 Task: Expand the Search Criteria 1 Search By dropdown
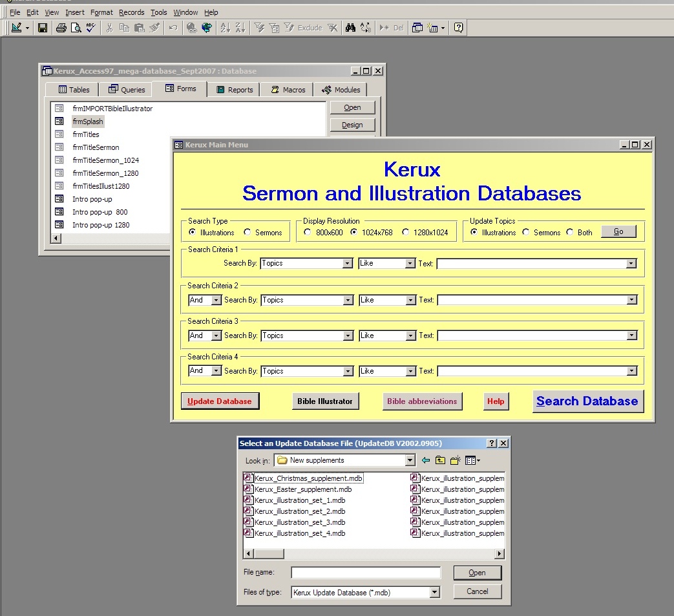click(347, 264)
